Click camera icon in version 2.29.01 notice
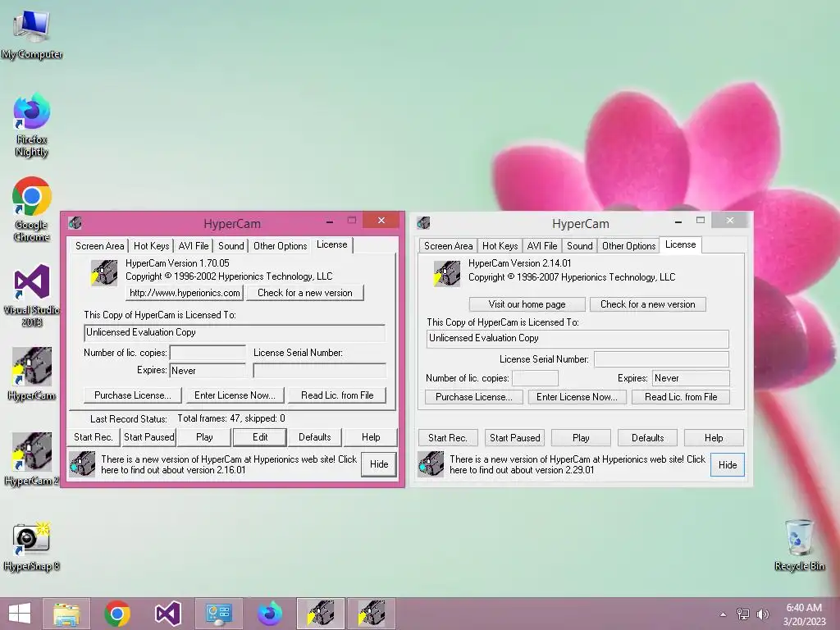Image resolution: width=840 pixels, height=630 pixels. 431,464
